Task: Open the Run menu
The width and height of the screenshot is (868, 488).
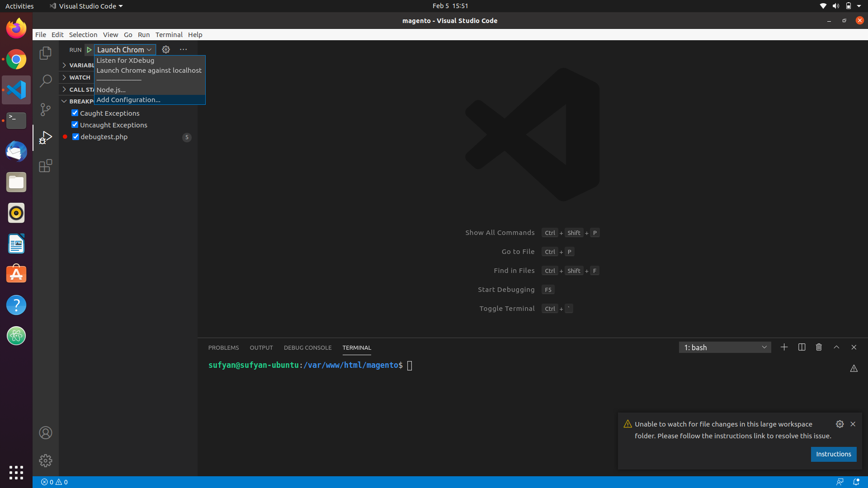Action: point(144,34)
